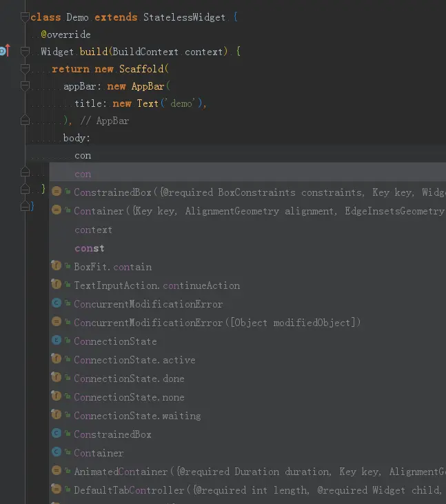Screen dimensions: 446x504
Task: Select ConcurrentModificationError constructor with Object modifiedObject
Action: pyautogui.click(x=247, y=323)
